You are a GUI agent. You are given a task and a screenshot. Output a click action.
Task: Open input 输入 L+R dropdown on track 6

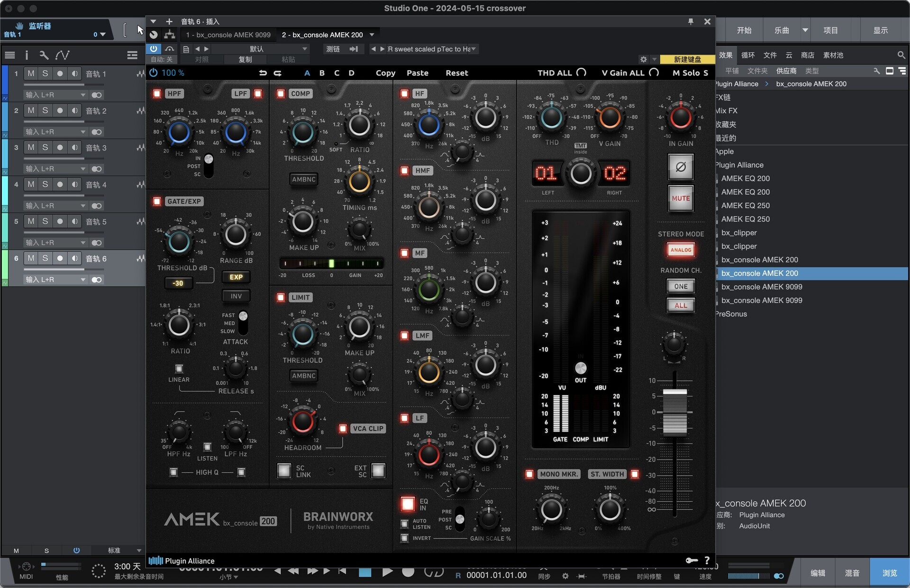click(x=55, y=280)
